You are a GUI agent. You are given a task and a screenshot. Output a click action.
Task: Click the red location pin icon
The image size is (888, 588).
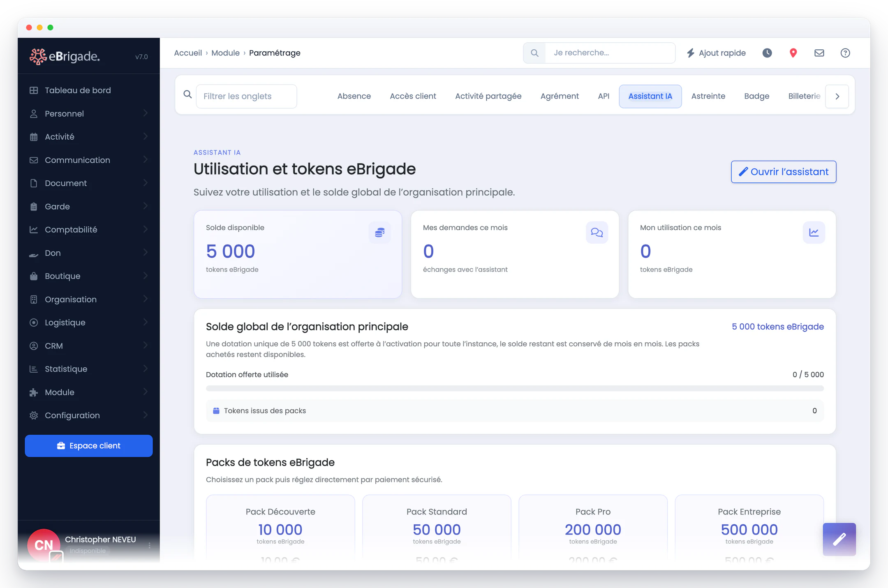tap(793, 53)
